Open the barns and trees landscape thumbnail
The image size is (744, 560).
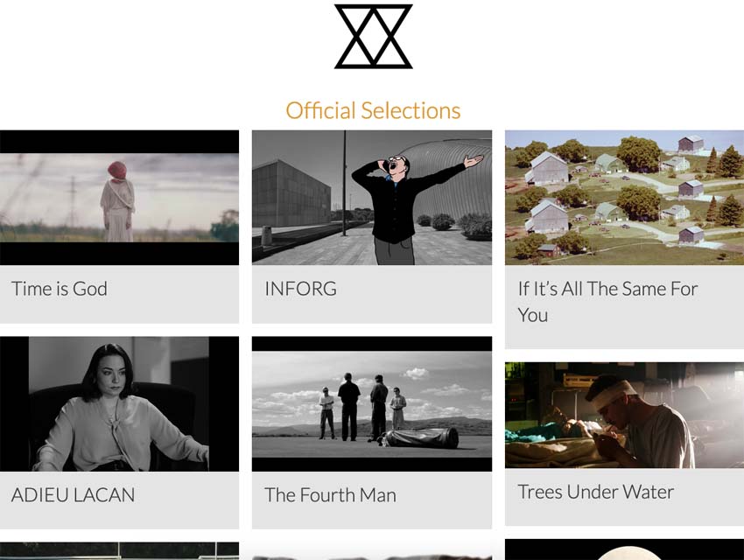pos(624,198)
